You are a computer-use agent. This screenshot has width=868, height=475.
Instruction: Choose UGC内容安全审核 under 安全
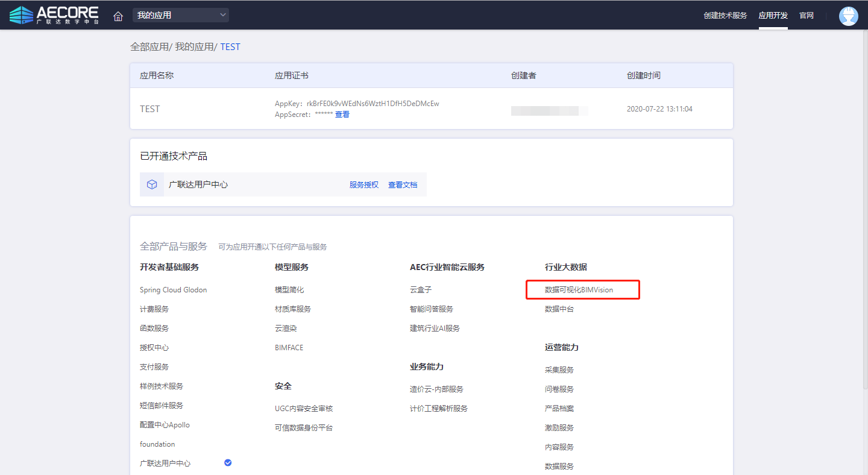point(303,409)
